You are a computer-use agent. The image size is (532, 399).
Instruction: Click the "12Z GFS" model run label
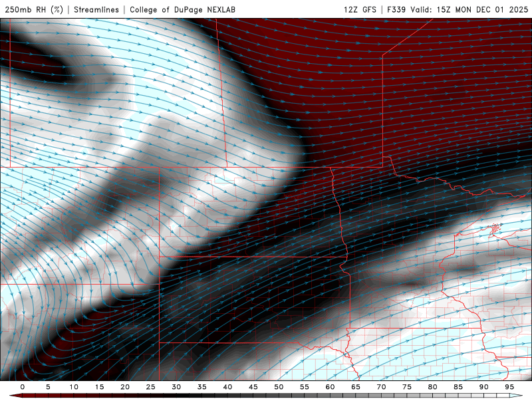pos(360,9)
